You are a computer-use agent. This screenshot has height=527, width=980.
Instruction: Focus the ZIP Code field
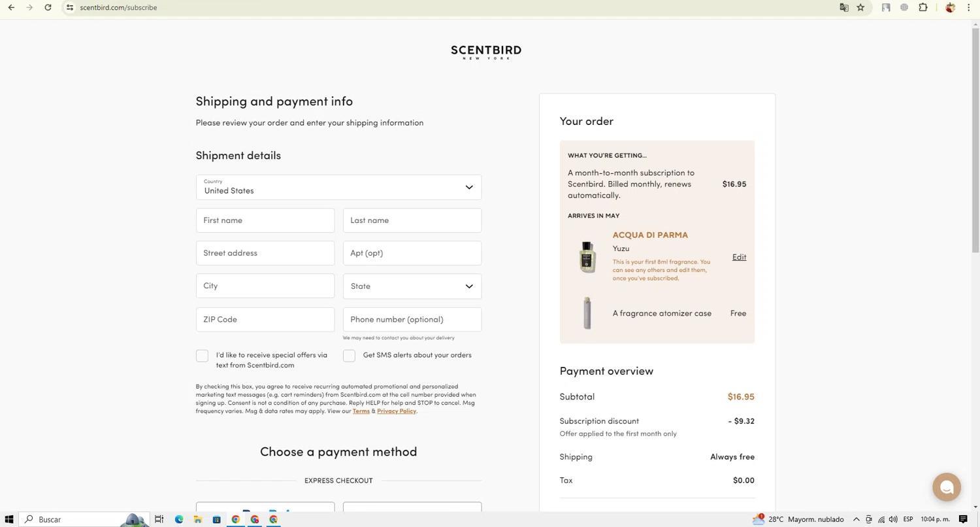(x=265, y=320)
